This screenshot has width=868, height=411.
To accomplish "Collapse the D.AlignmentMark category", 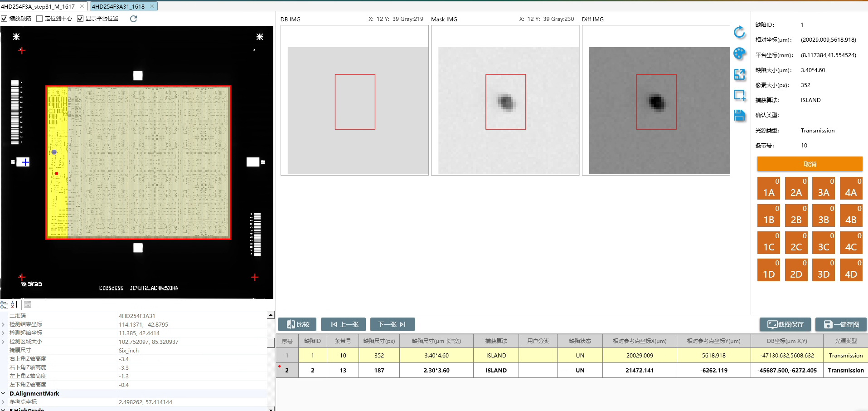I will point(4,393).
